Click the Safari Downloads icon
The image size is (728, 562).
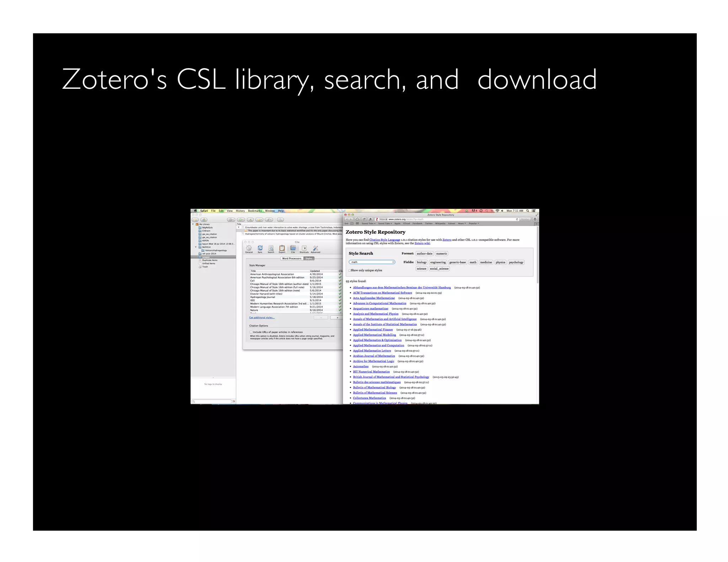(x=535, y=219)
